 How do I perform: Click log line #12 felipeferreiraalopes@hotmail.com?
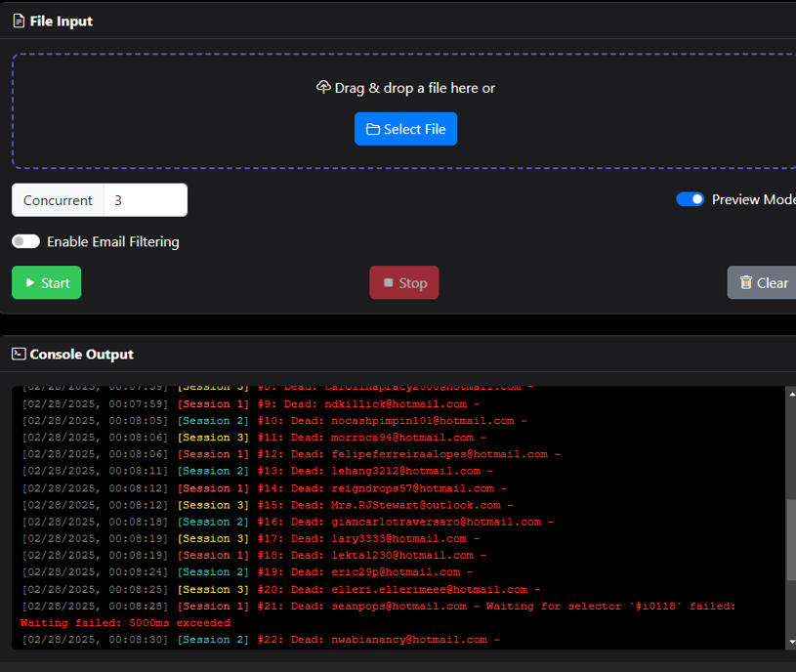coord(291,454)
